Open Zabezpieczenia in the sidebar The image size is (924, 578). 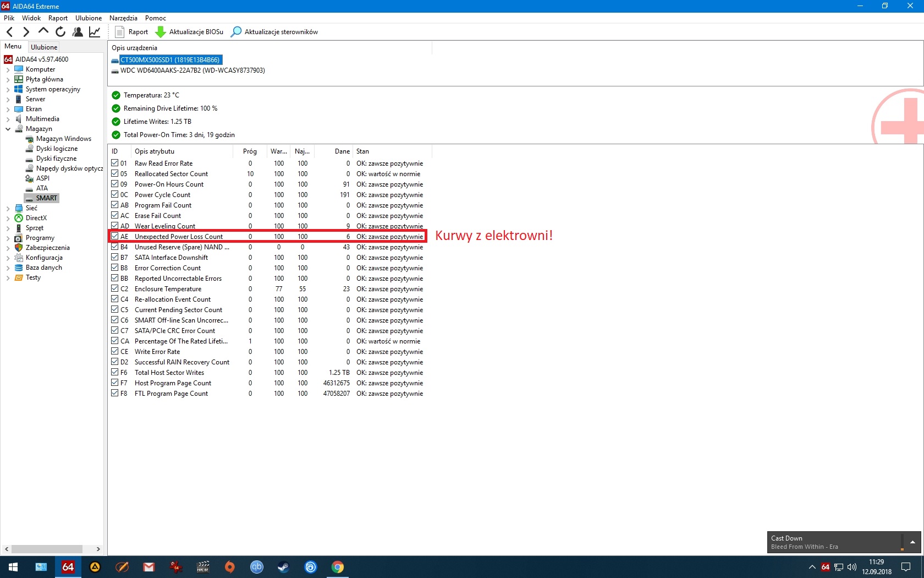pos(47,248)
